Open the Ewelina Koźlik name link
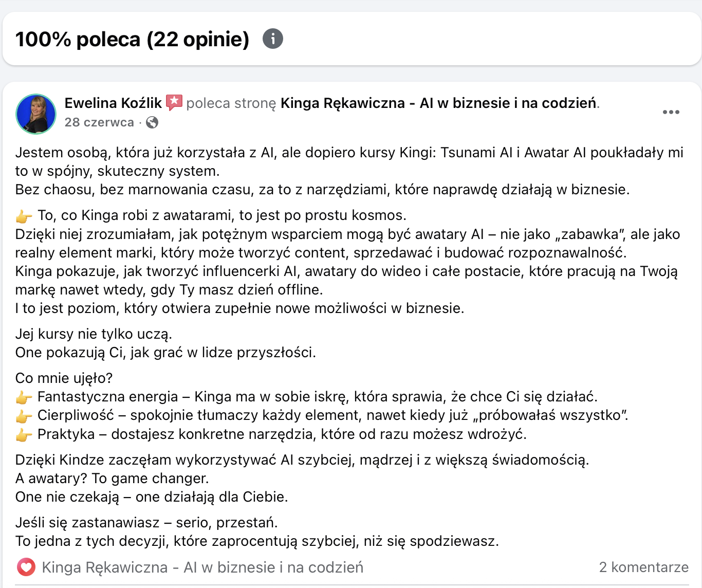Viewport: 702px width, 588px height. point(113,103)
